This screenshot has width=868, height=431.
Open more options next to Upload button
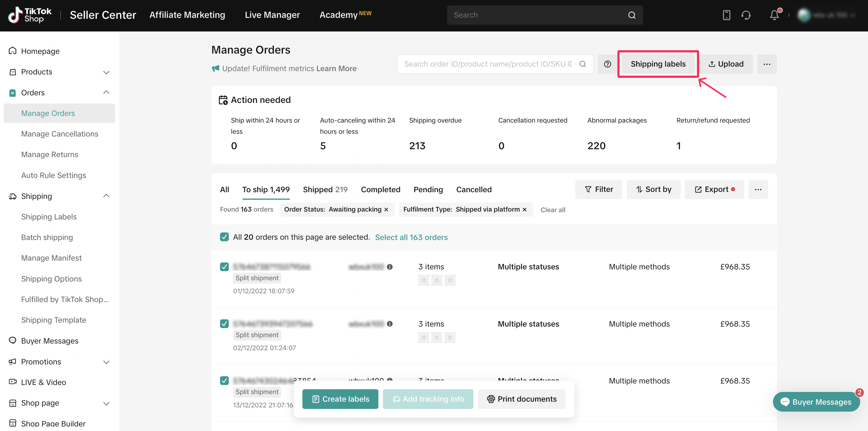(x=767, y=64)
